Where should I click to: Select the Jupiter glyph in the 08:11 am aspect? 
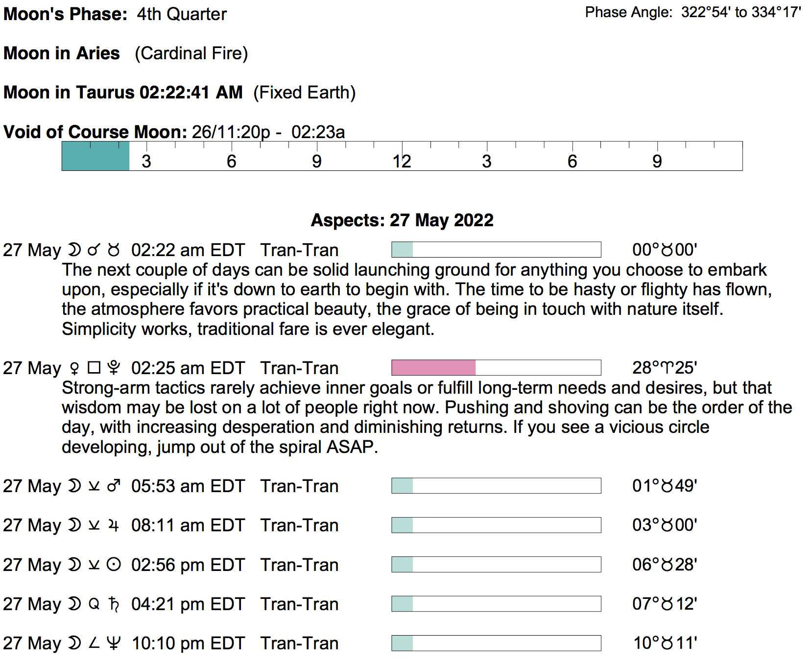114,526
